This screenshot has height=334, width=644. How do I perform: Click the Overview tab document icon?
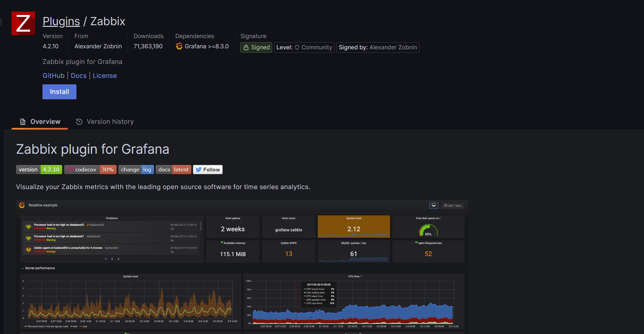pyautogui.click(x=23, y=122)
